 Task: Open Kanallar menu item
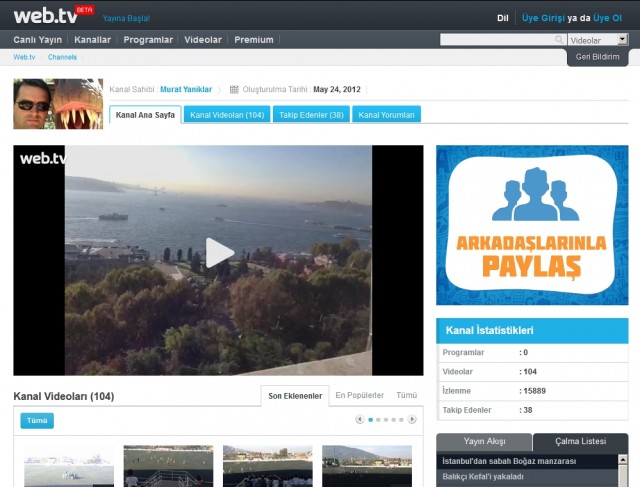pyautogui.click(x=92, y=40)
